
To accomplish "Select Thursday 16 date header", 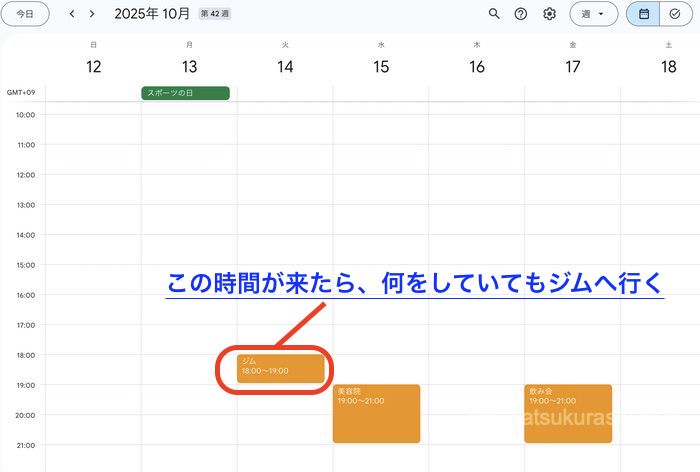I will tap(477, 66).
